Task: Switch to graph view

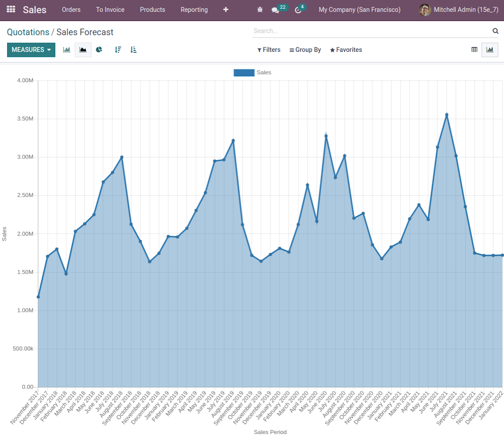Action: (490, 50)
